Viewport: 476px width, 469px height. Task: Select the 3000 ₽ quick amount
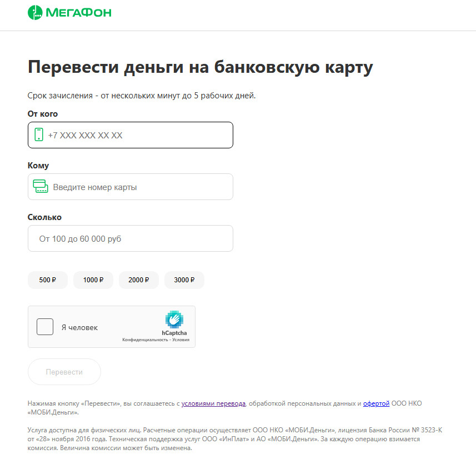click(184, 280)
